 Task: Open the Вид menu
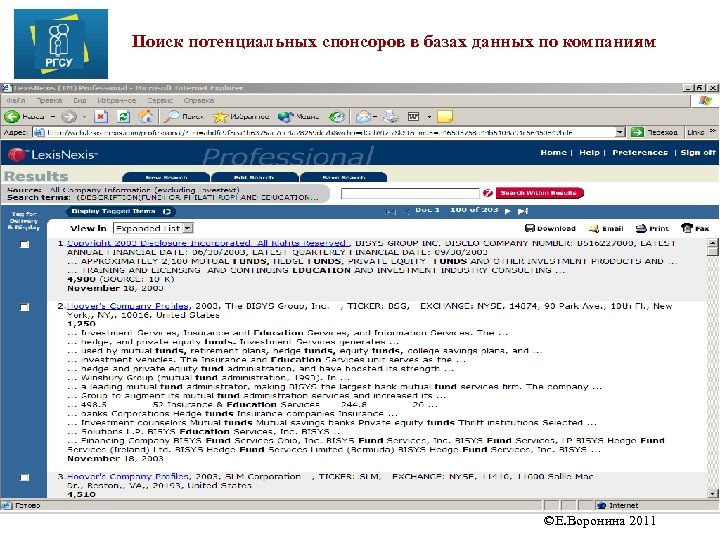pos(79,100)
